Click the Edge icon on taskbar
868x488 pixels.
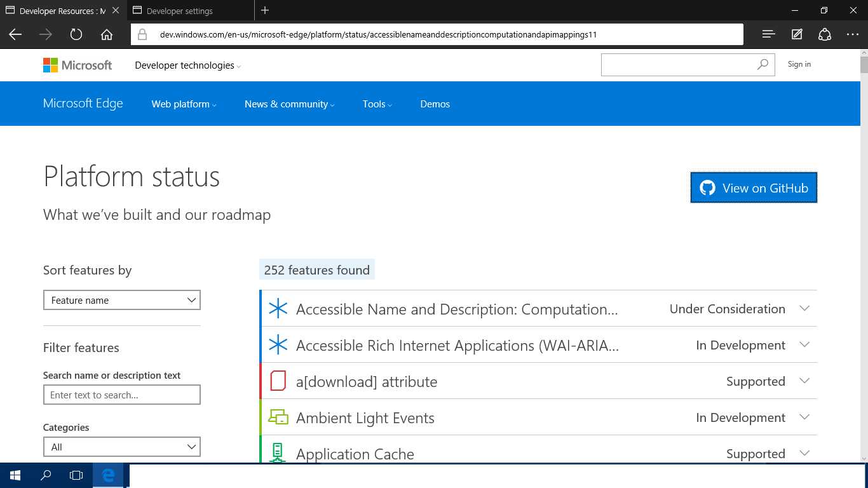[x=109, y=475]
